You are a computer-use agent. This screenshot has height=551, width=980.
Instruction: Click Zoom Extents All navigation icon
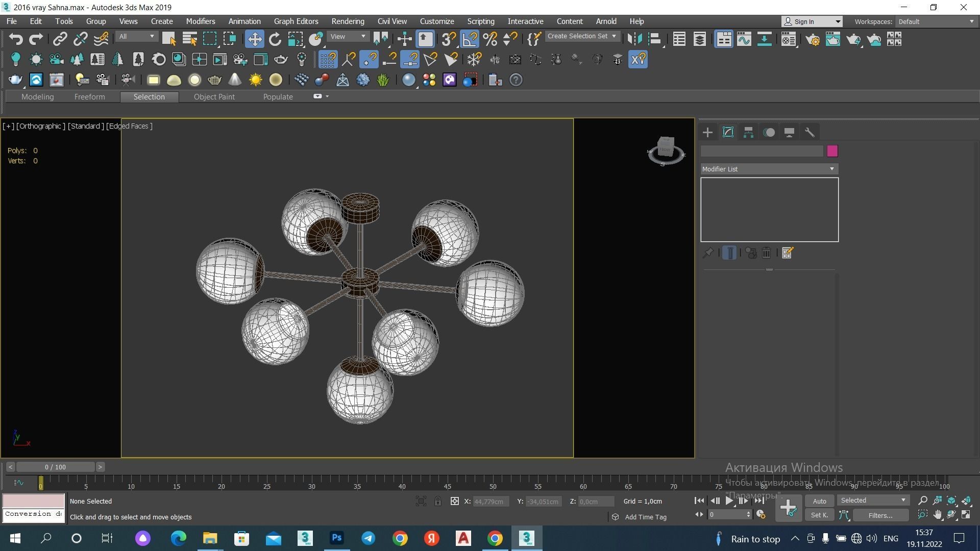click(x=966, y=501)
